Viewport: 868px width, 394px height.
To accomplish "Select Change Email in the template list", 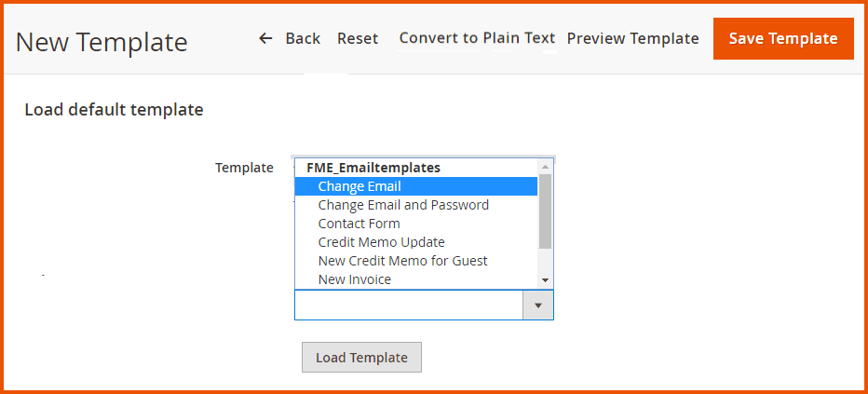I will 359,186.
